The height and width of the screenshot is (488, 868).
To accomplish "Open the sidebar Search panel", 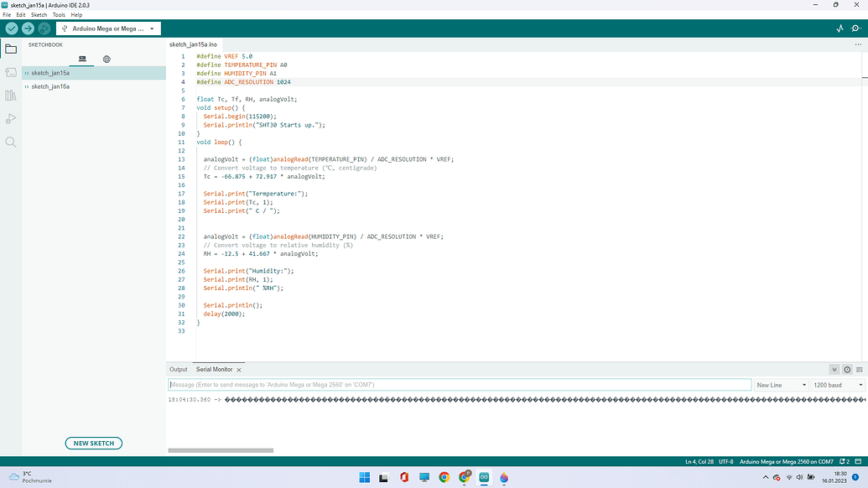I will [x=10, y=141].
